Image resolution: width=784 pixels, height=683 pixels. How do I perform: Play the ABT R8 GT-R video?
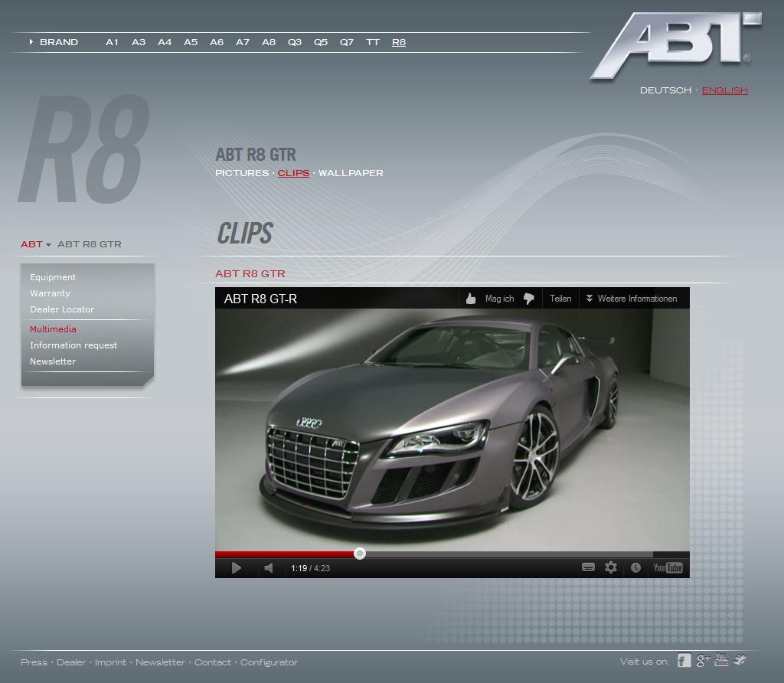click(x=236, y=568)
